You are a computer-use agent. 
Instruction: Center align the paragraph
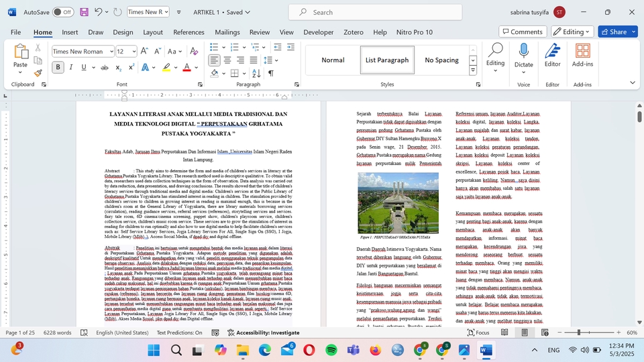[227, 60]
